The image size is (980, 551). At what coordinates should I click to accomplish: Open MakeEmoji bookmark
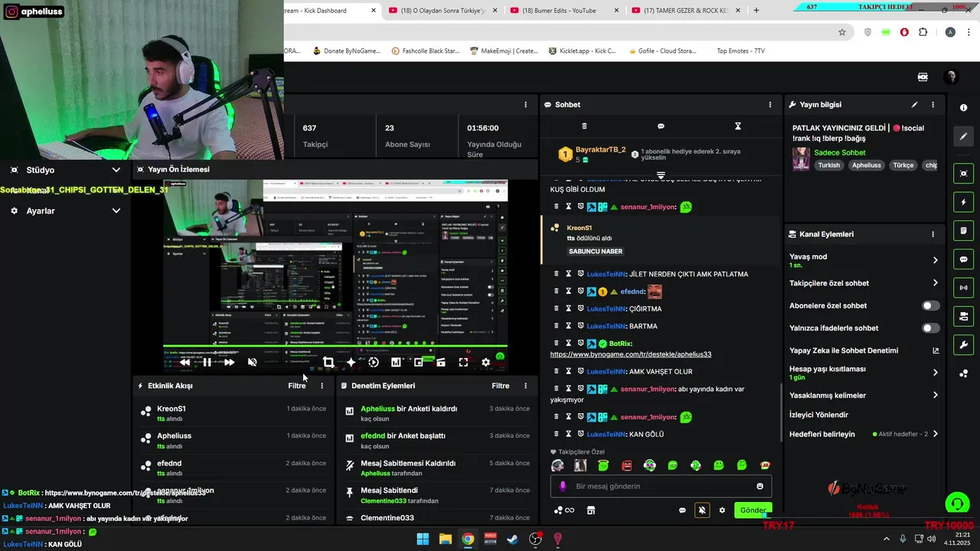(x=504, y=51)
